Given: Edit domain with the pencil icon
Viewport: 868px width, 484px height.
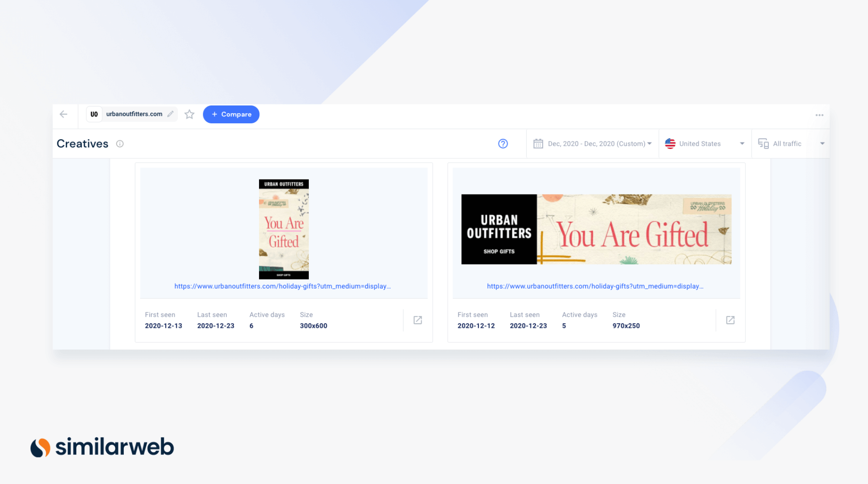Looking at the screenshot, I should (x=170, y=114).
